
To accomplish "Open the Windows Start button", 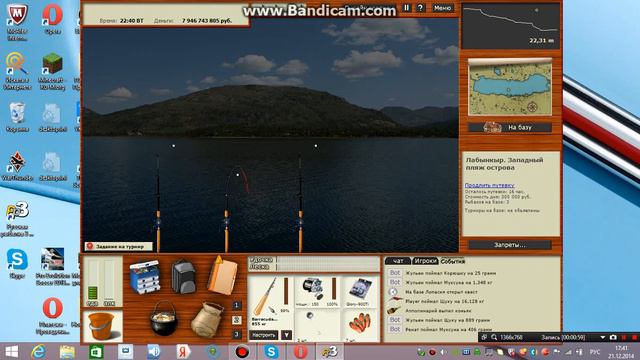I will [11, 351].
